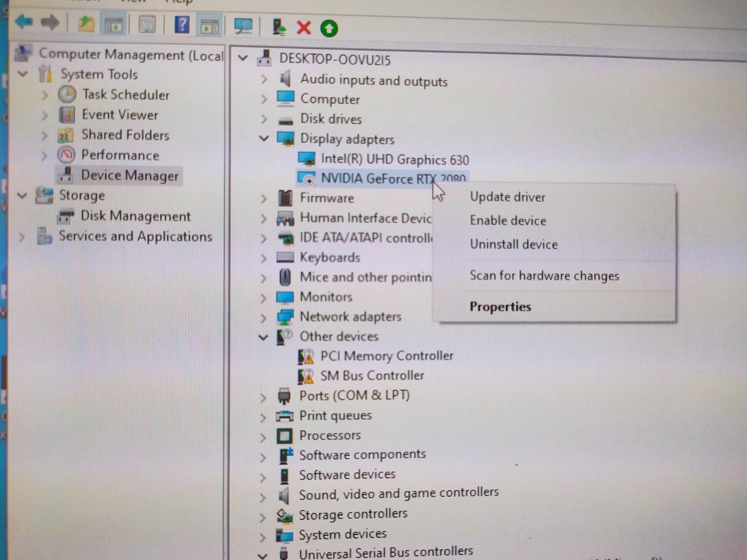
Task: Expand the Firmware category
Action: click(x=263, y=198)
